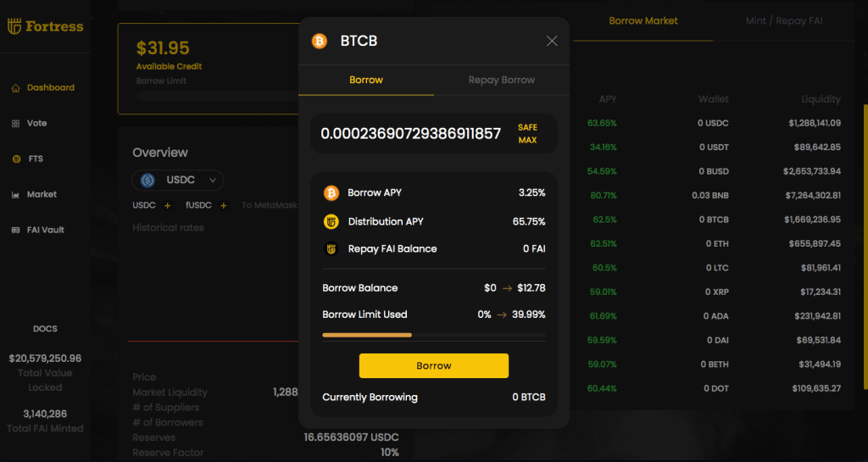Screen dimensions: 868x462
Task: Click the BTCB bitcoin icon in modal header
Action: tap(320, 41)
